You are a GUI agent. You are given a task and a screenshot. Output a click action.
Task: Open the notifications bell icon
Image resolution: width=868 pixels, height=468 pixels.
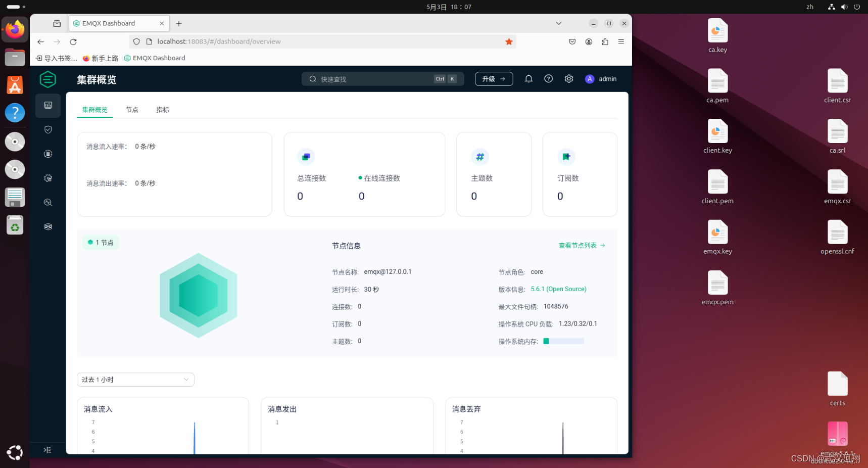528,79
